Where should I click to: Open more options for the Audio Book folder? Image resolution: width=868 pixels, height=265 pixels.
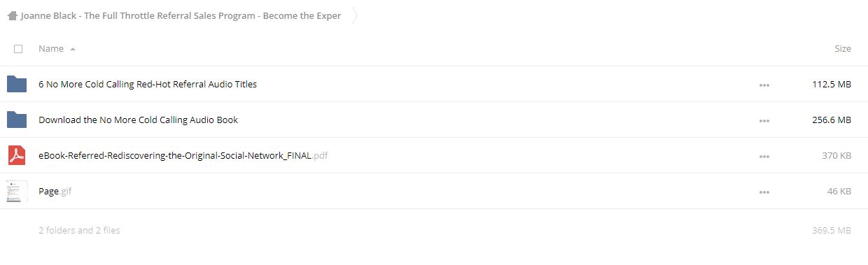click(x=764, y=121)
